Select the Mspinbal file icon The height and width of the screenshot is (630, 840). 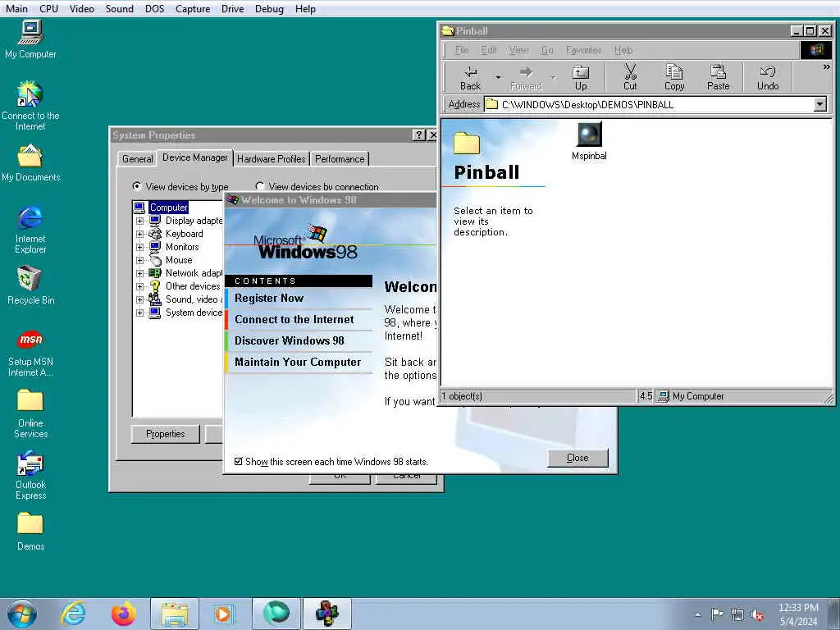589,141
